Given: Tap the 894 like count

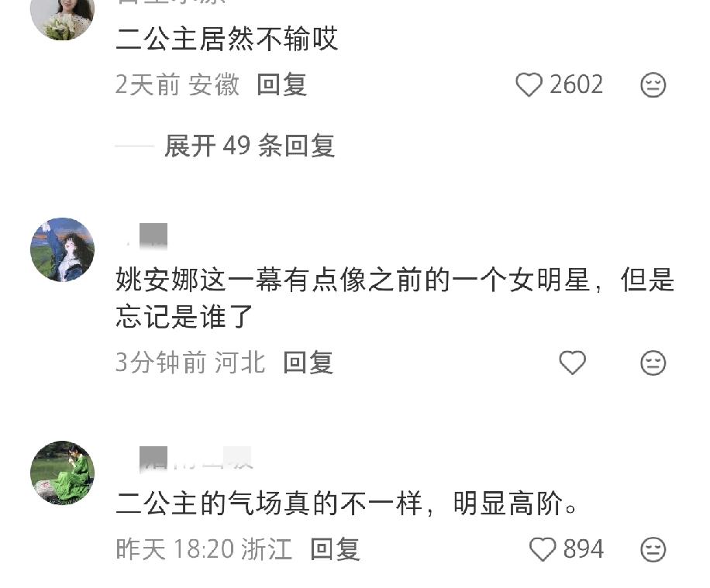Looking at the screenshot, I should click(583, 549).
